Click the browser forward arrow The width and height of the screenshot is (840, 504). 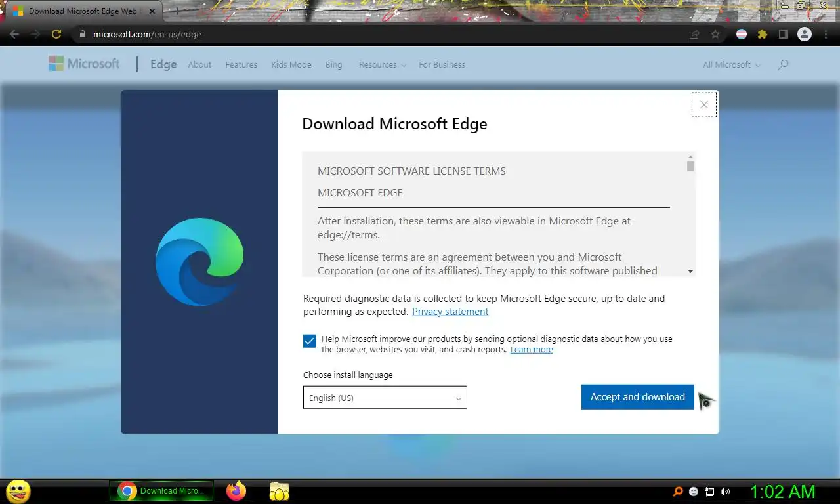point(35,34)
